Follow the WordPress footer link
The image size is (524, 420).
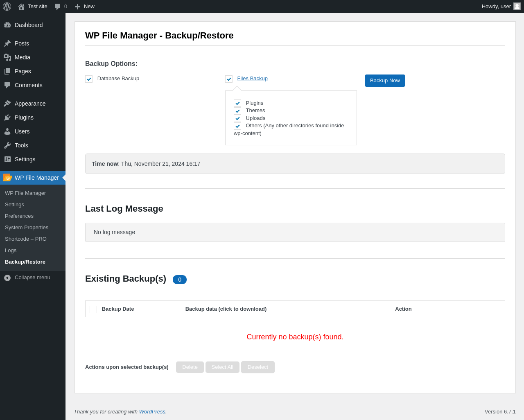click(x=152, y=412)
